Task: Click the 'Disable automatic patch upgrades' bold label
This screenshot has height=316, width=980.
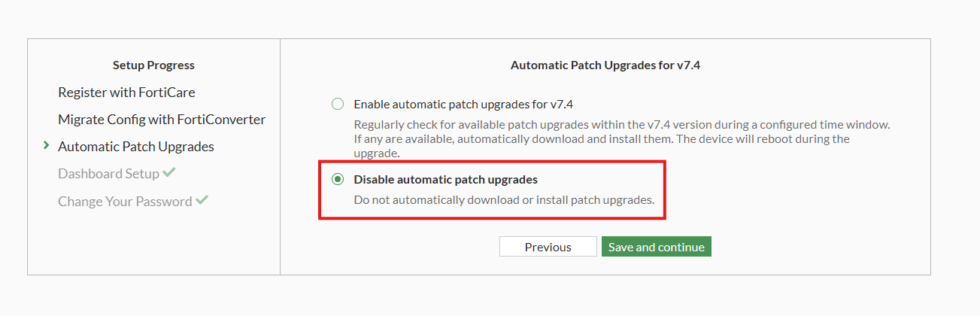Action: coord(445,180)
